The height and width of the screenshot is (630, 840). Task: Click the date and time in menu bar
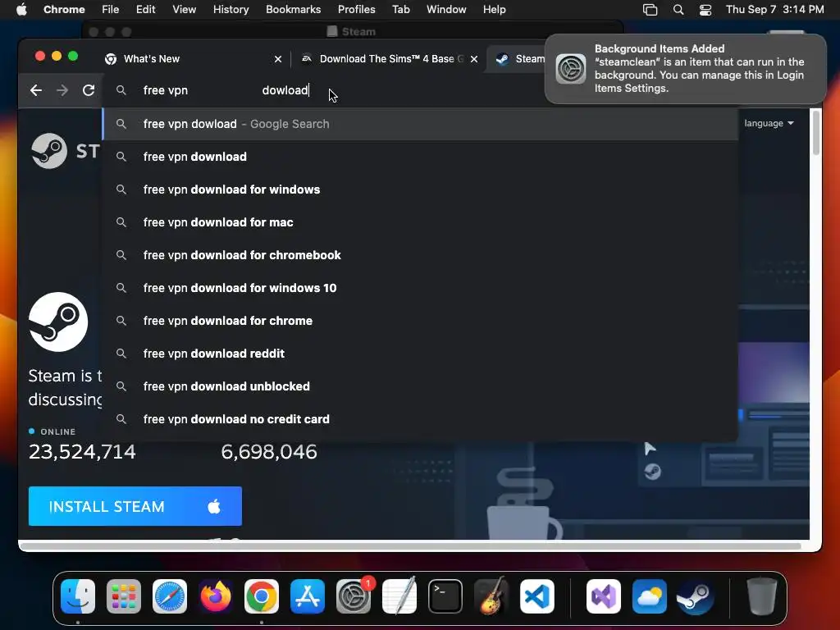click(x=774, y=10)
